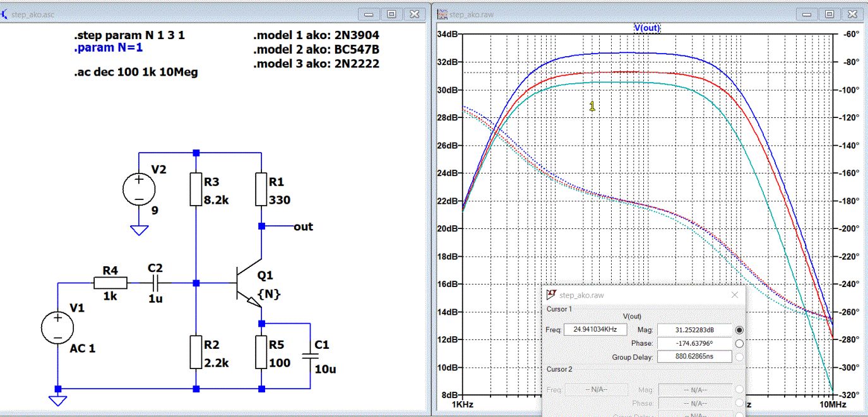Select capacitor C1 symbol
Image resolution: width=868 pixels, height=417 pixels.
[309, 356]
